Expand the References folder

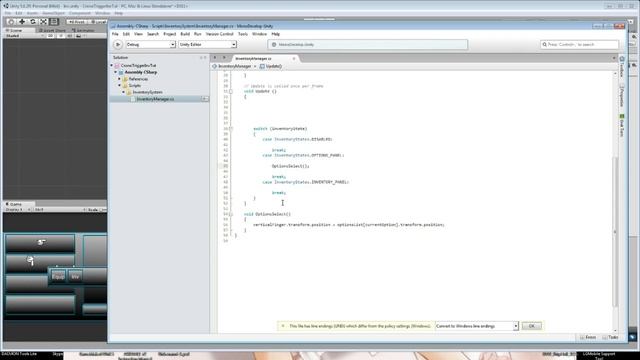120,79
